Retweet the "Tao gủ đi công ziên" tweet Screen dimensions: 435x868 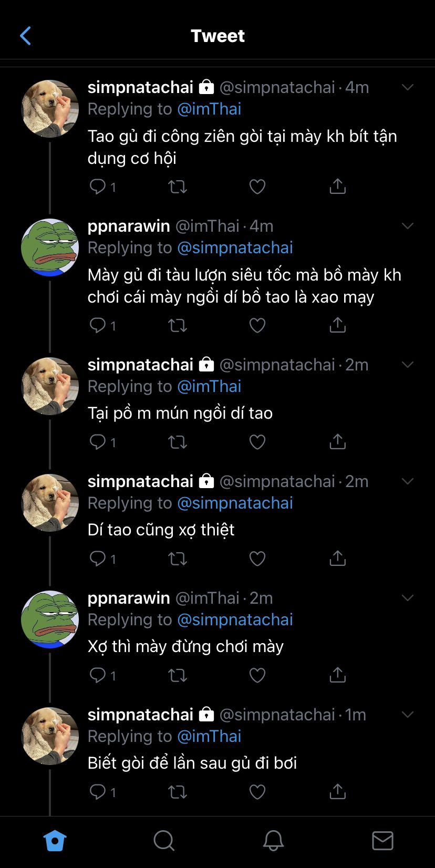[x=178, y=187]
